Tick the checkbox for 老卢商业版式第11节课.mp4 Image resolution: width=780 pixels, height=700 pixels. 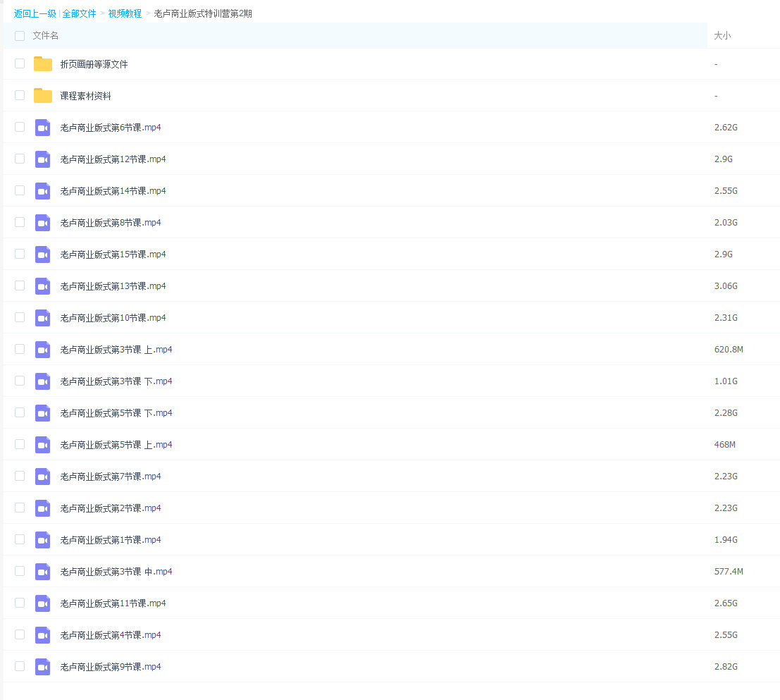pyautogui.click(x=20, y=603)
